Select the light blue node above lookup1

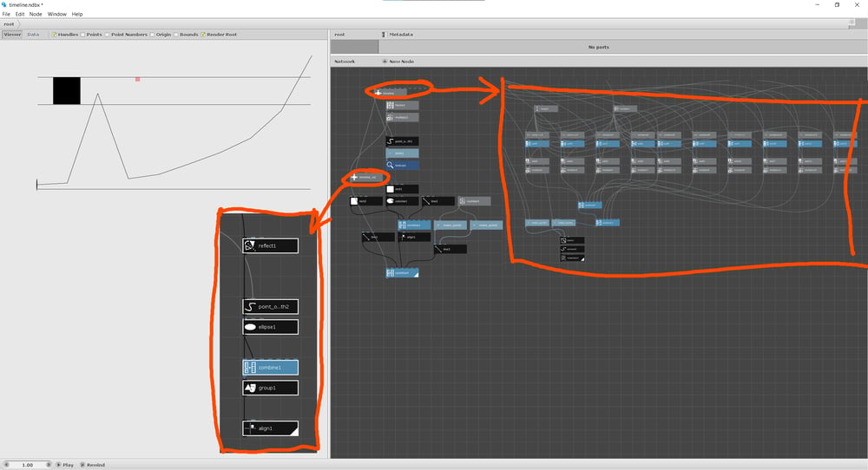pyautogui.click(x=402, y=153)
